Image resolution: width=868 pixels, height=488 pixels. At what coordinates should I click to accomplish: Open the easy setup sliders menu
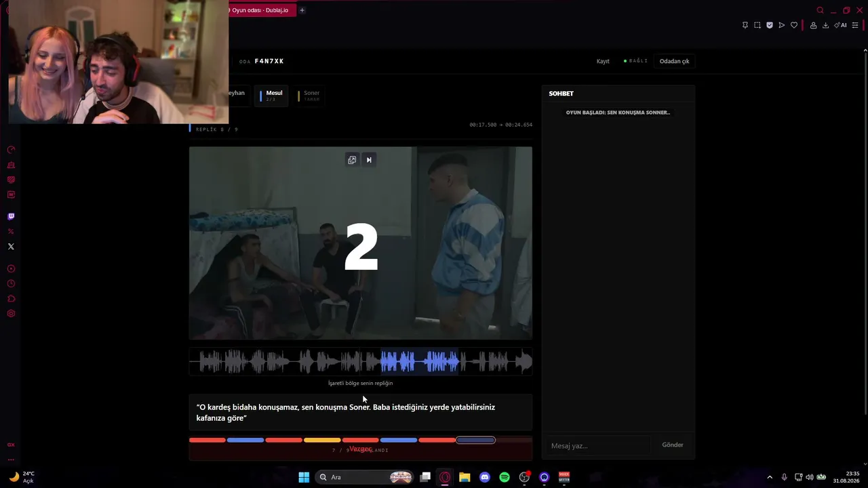[x=855, y=25]
